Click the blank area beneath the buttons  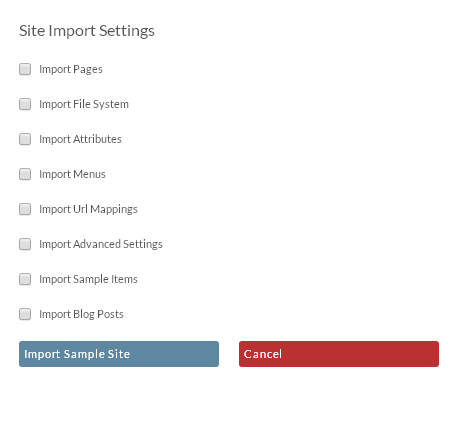click(x=236, y=395)
